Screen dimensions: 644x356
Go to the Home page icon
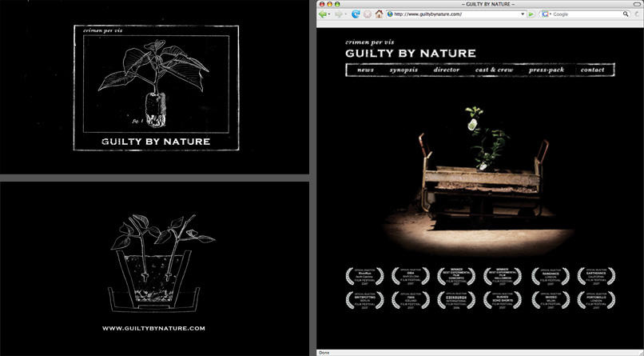(x=379, y=14)
